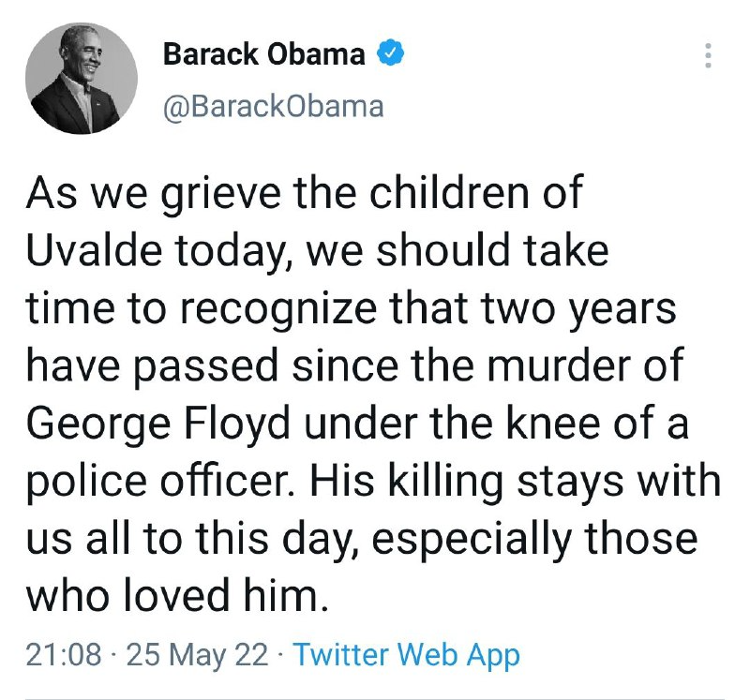Click the phrase "police officer" in the tweet
The image size is (750, 700).
click(x=161, y=481)
